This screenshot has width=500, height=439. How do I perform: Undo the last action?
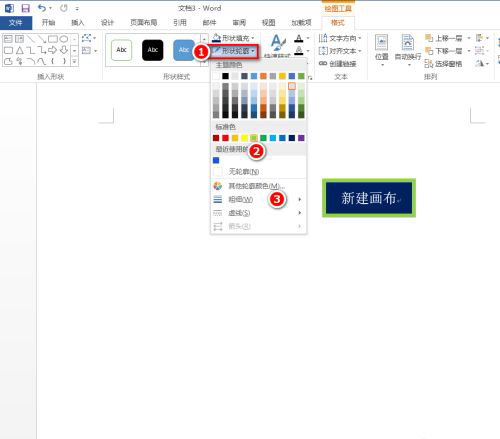(42, 8)
